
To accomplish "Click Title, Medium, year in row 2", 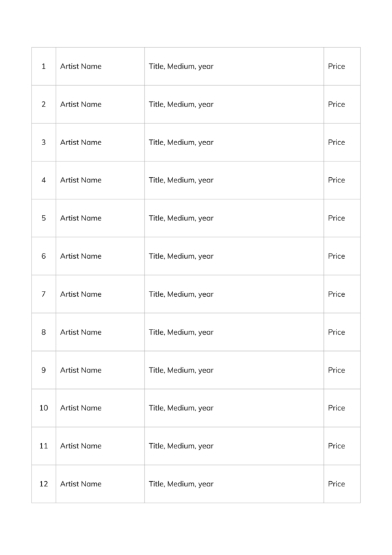I will pyautogui.click(x=181, y=105).
